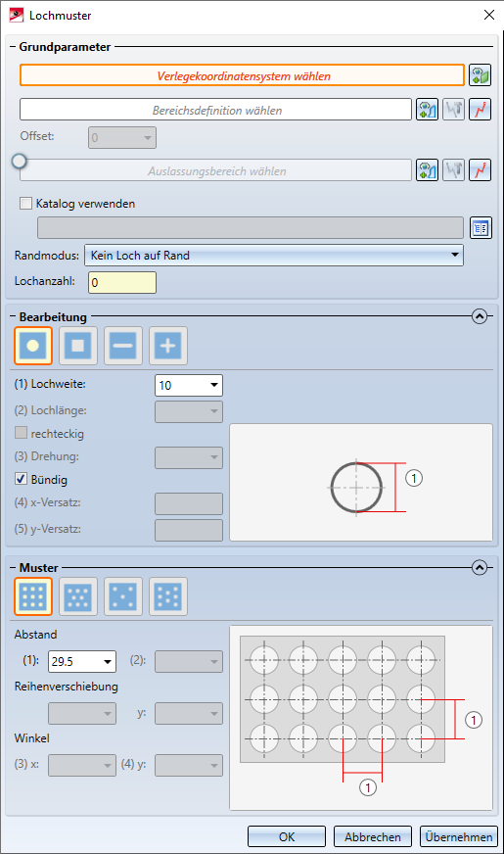Open Reihenverschiebung y dropdown
Screen dimensions: 504x854
click(x=188, y=714)
